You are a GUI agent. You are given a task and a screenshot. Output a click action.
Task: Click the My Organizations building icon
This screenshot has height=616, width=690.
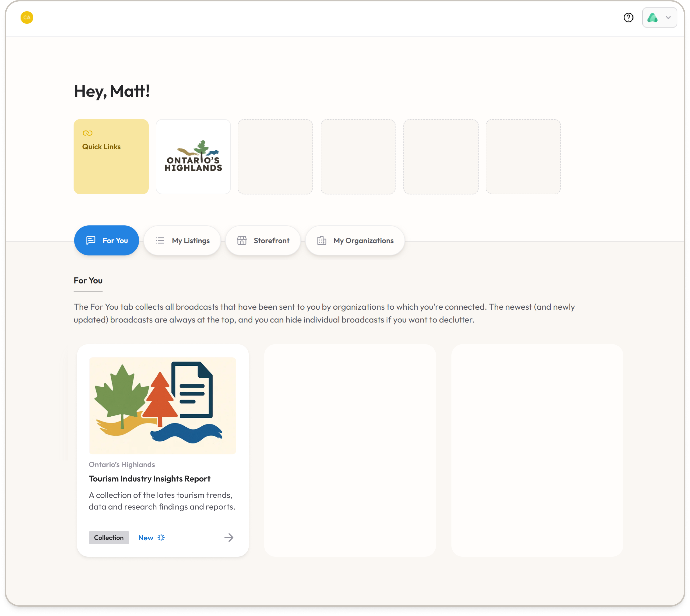(321, 241)
